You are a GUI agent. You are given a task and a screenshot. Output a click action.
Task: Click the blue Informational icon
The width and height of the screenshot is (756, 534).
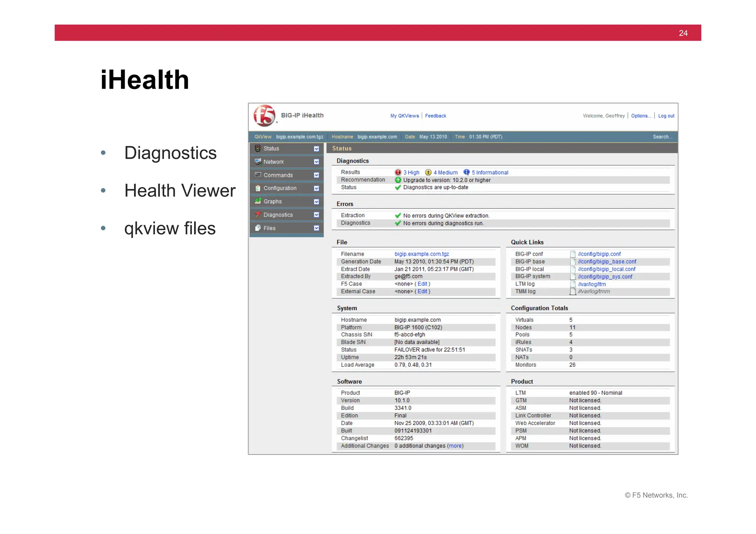pyautogui.click(x=467, y=172)
